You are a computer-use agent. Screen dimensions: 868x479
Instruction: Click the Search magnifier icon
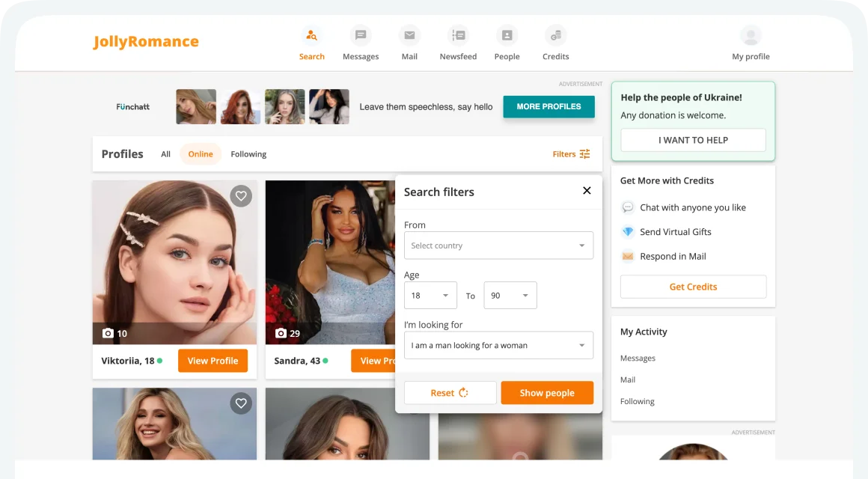click(311, 35)
